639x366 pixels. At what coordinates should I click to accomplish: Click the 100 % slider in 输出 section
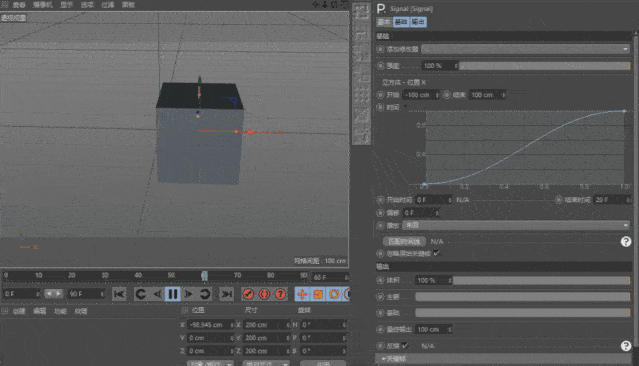pos(542,280)
